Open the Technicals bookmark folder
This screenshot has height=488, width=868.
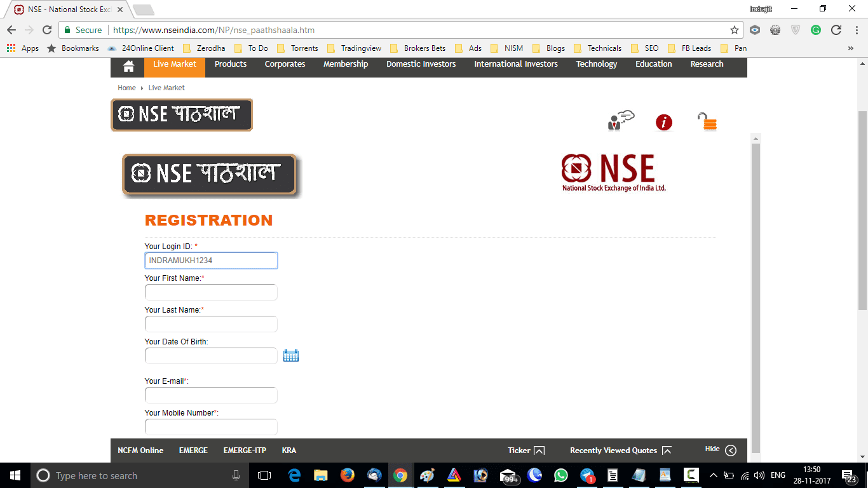click(x=597, y=48)
